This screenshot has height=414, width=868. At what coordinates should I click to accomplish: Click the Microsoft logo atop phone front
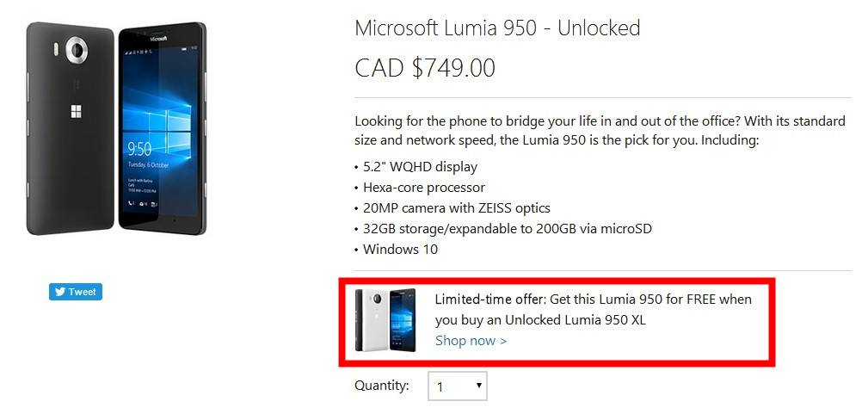[158, 40]
